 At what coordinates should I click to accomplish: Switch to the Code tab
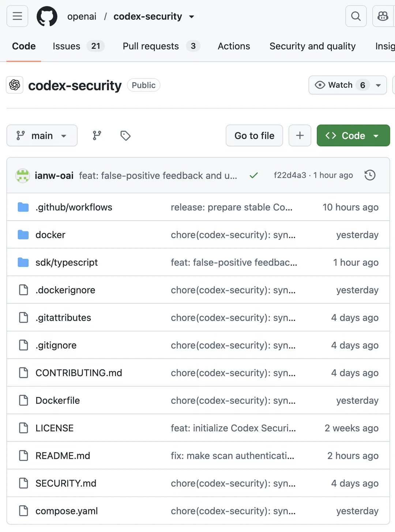coord(24,46)
